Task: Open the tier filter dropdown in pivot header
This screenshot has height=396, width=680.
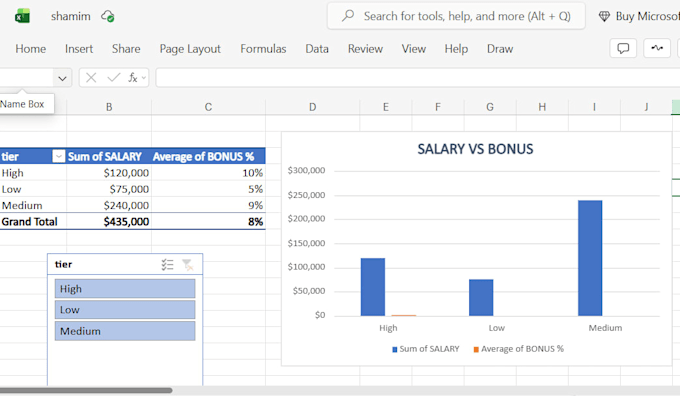Action: pyautogui.click(x=59, y=156)
